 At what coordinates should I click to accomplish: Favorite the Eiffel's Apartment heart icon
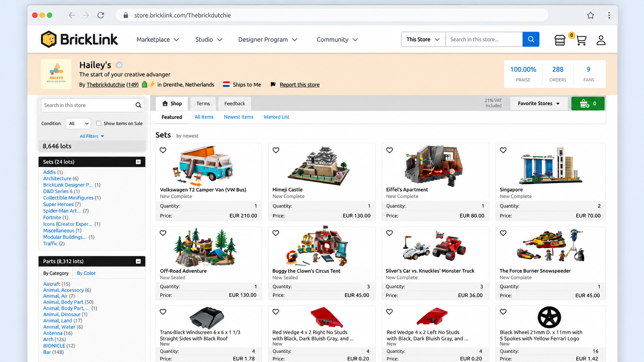click(389, 150)
